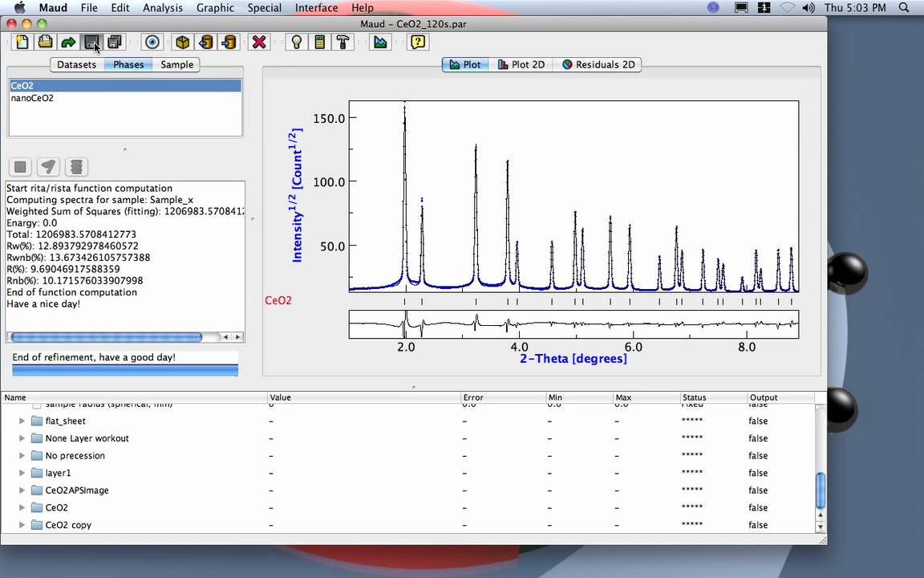Click the display icon in menu bar
This screenshot has width=924, height=578.
741,8
